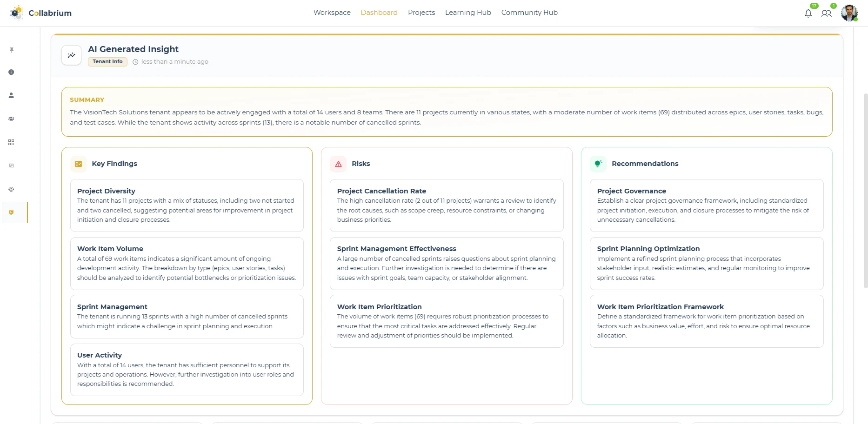Click 'User Activity' finding heading
Screen dimensions: 868x424
(x=100, y=355)
